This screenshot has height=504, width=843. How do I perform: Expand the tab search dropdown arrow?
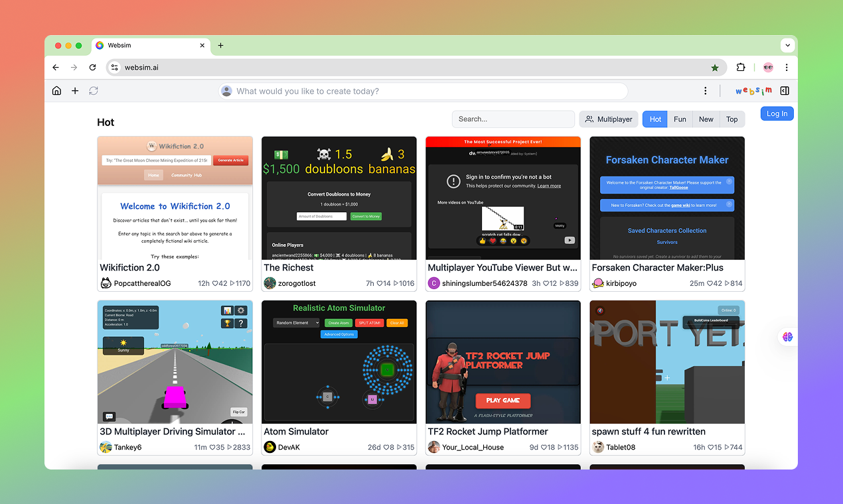[787, 45]
